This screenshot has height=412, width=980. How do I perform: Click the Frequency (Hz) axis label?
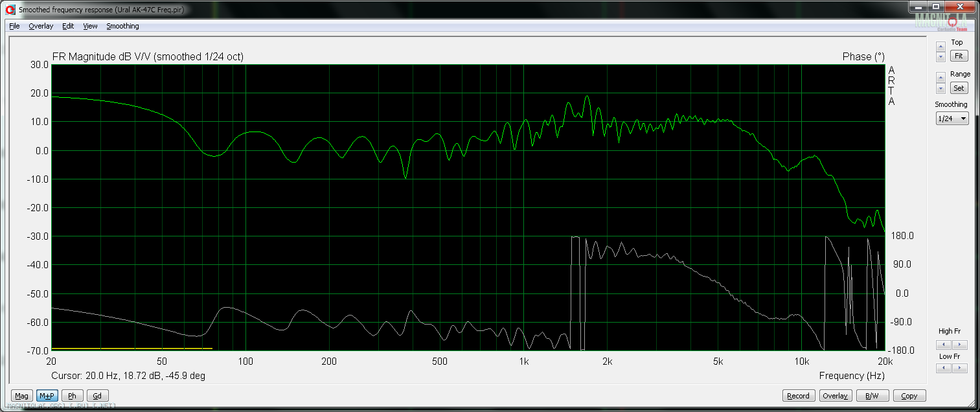(x=852, y=376)
